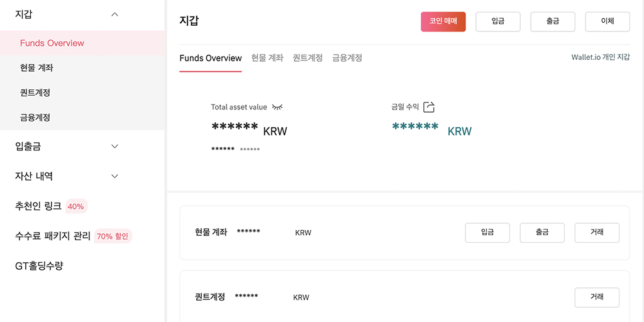The image size is (644, 322).
Task: Expand the 입출금 sidebar menu
Action: (x=114, y=147)
